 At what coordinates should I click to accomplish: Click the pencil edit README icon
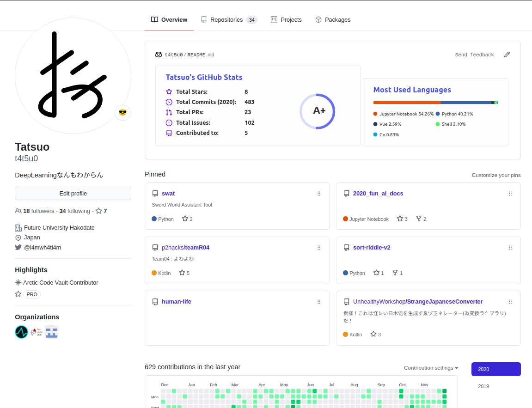(x=507, y=55)
